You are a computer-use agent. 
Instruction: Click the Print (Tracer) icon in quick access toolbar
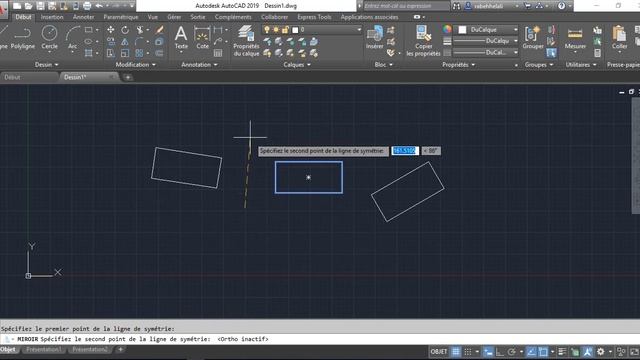[87, 6]
